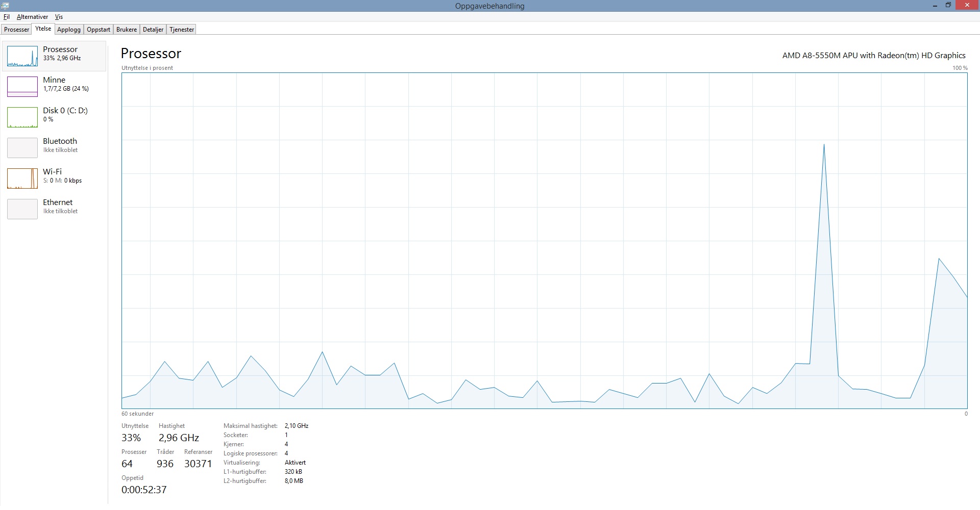Switch to the Brukere tab
980x510 pixels.
point(127,30)
